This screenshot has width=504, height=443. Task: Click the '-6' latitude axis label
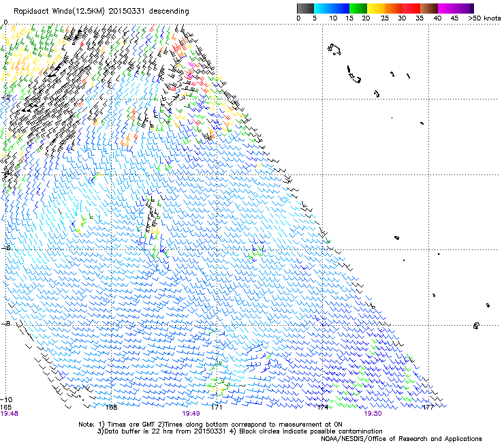(x=5, y=247)
